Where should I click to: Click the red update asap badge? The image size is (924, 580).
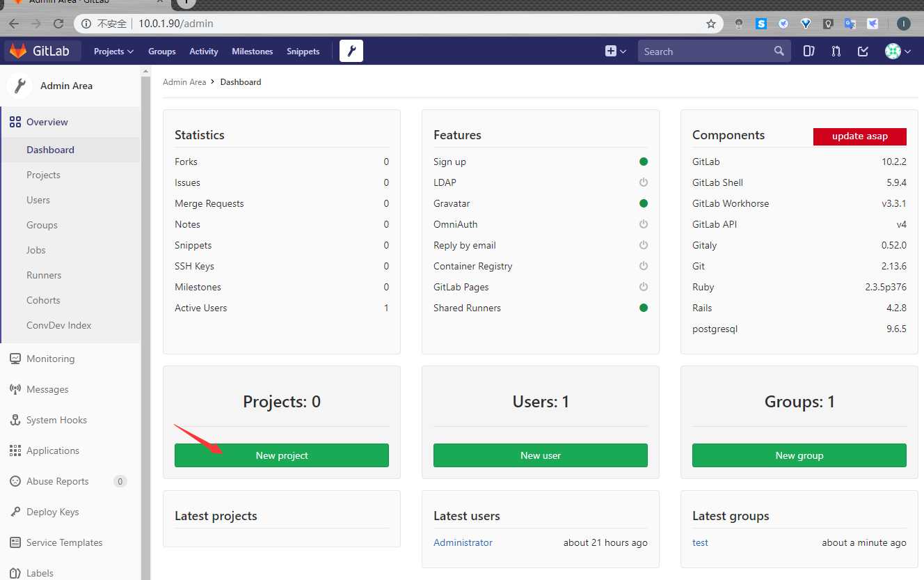coord(860,136)
